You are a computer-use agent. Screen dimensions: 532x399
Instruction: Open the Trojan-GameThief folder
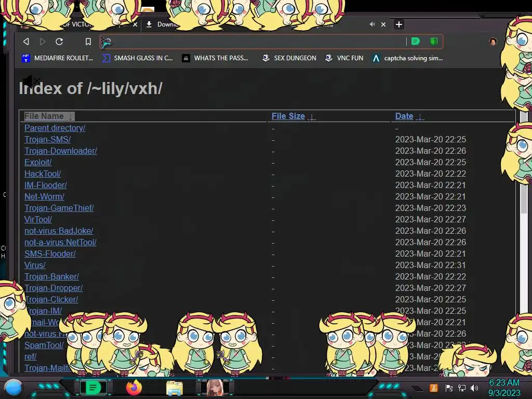tap(59, 208)
